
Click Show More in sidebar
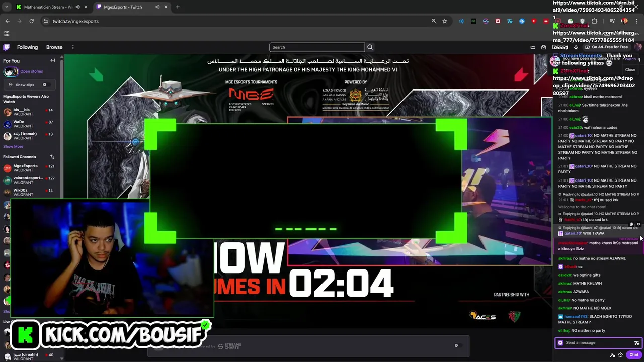point(13,146)
